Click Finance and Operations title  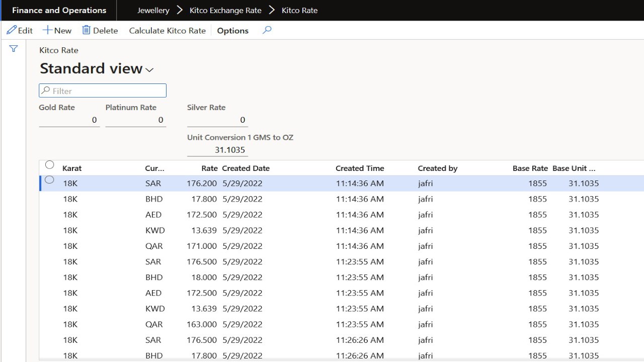pos(59,10)
